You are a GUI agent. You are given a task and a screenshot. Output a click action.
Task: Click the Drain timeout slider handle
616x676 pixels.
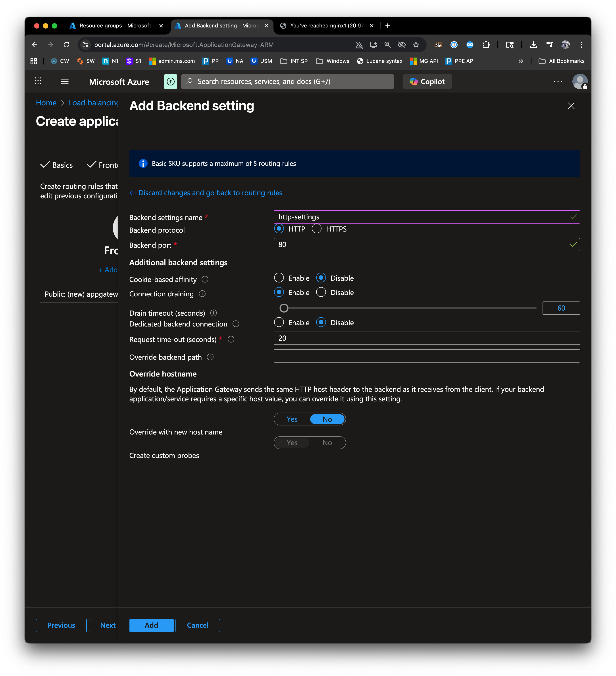[x=284, y=308]
